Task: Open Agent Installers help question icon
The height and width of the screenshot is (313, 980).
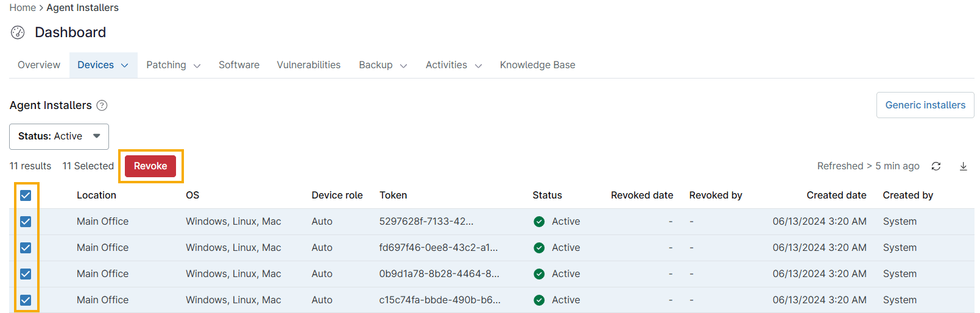Action: pos(102,105)
